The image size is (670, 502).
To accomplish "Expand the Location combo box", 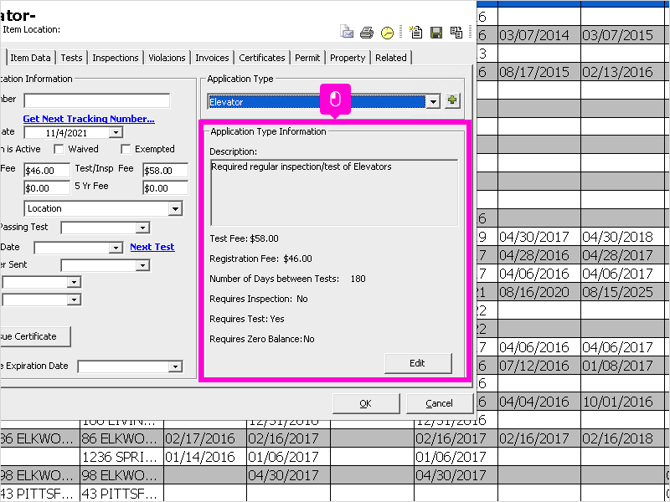I will coord(175,208).
